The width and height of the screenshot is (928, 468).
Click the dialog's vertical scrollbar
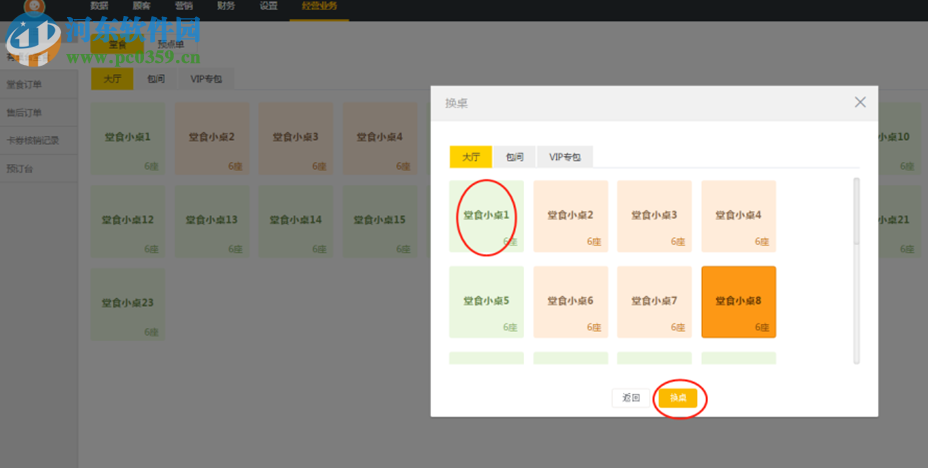point(856,270)
